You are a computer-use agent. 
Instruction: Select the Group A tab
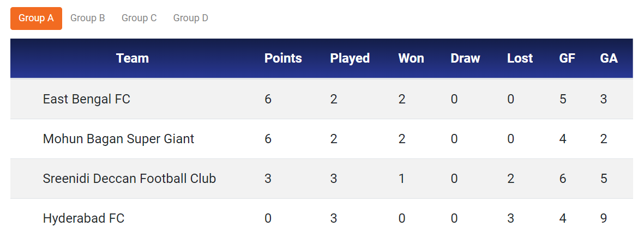(x=36, y=18)
